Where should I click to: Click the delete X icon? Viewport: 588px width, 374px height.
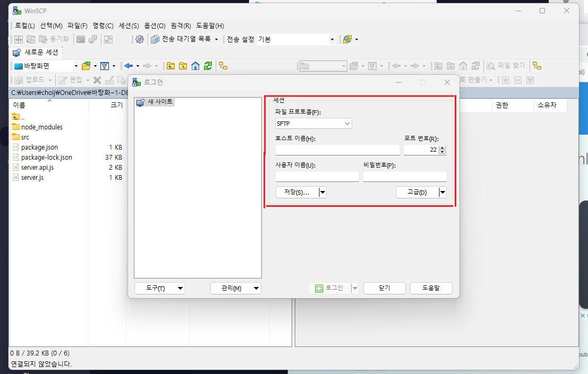[x=97, y=80]
